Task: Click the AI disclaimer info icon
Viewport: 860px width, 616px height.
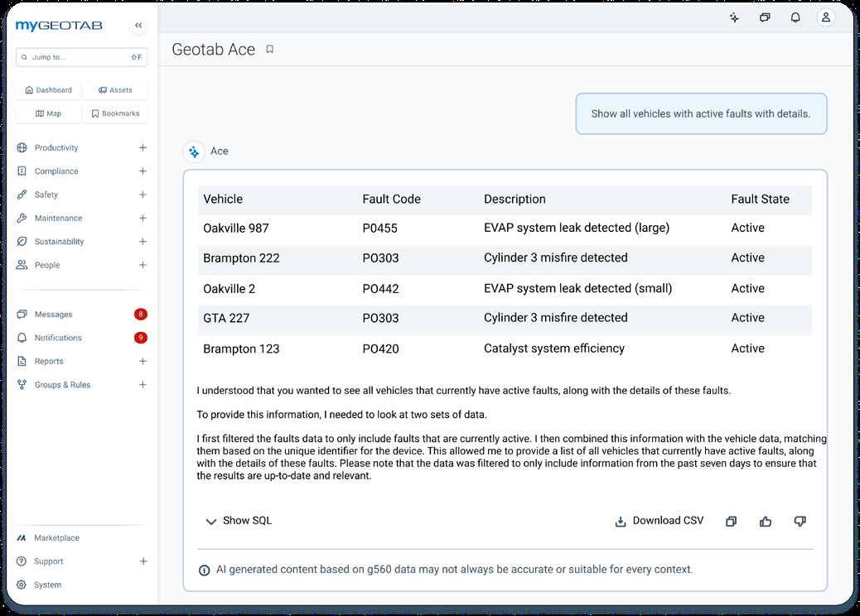Action: pyautogui.click(x=204, y=570)
